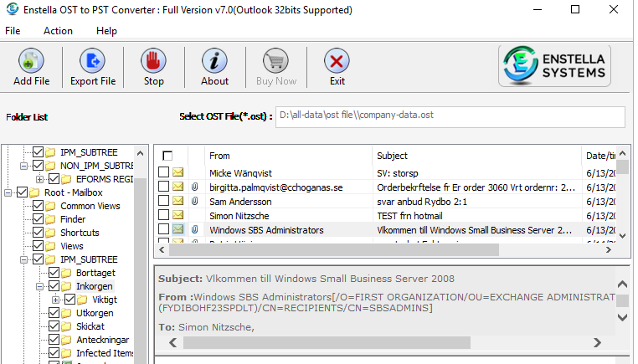Click the Select OST File path field
The width and height of the screenshot is (638, 364).
pos(450,117)
